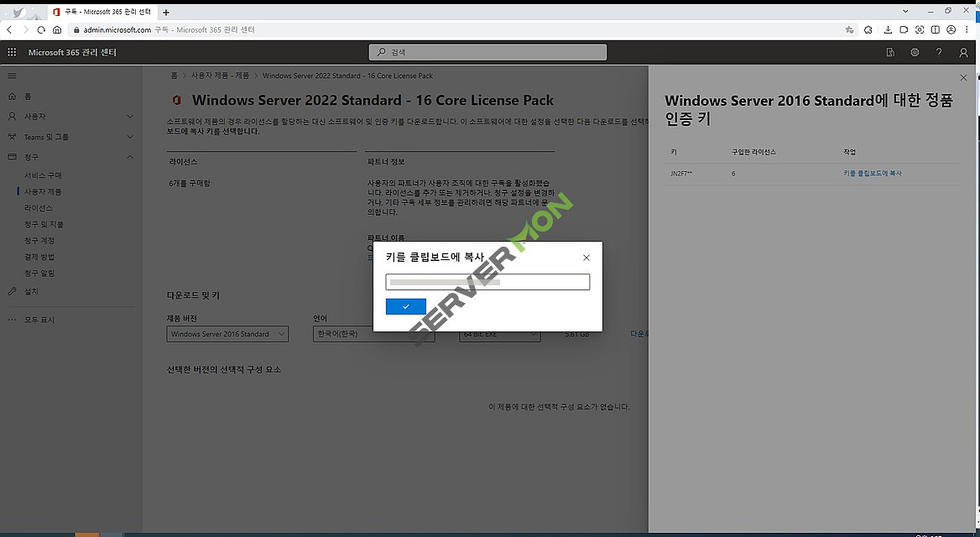This screenshot has height=537, width=980.
Task: Collapse the 청구 sidebar section
Action: pos(70,157)
